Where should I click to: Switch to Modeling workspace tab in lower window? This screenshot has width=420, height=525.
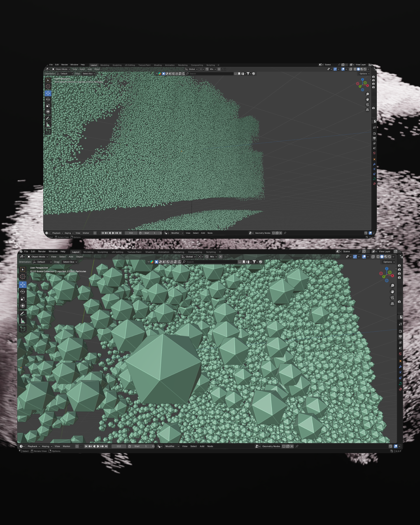pos(88,252)
